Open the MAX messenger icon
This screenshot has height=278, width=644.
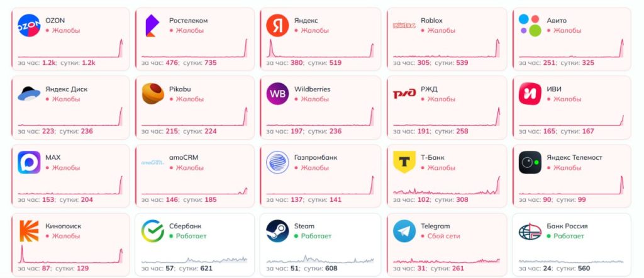pyautogui.click(x=29, y=162)
